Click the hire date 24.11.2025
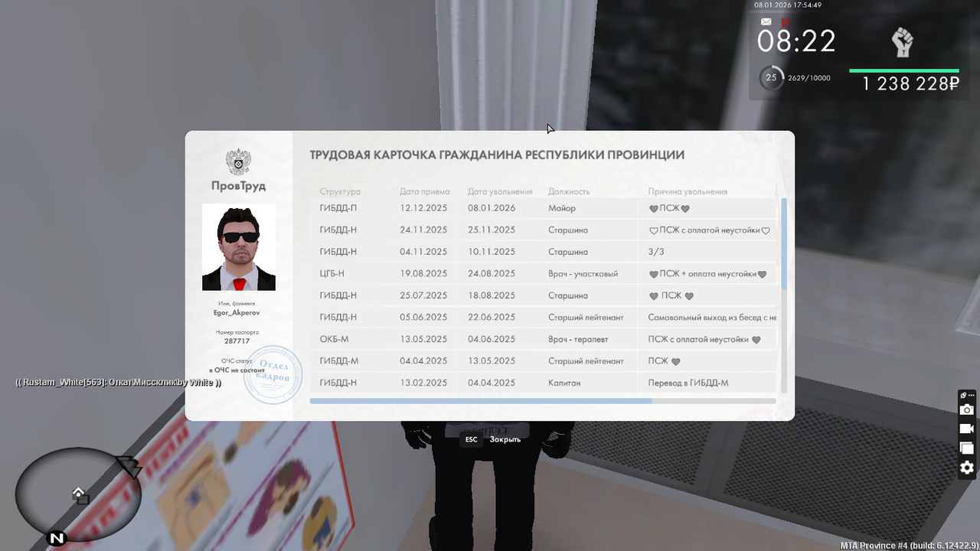 coord(423,230)
